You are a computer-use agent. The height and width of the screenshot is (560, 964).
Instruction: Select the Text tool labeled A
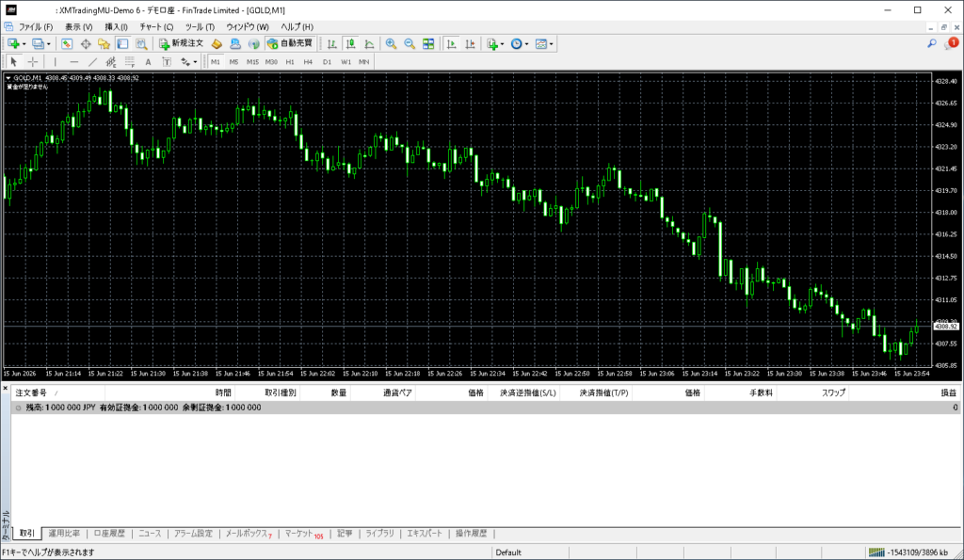pos(148,61)
